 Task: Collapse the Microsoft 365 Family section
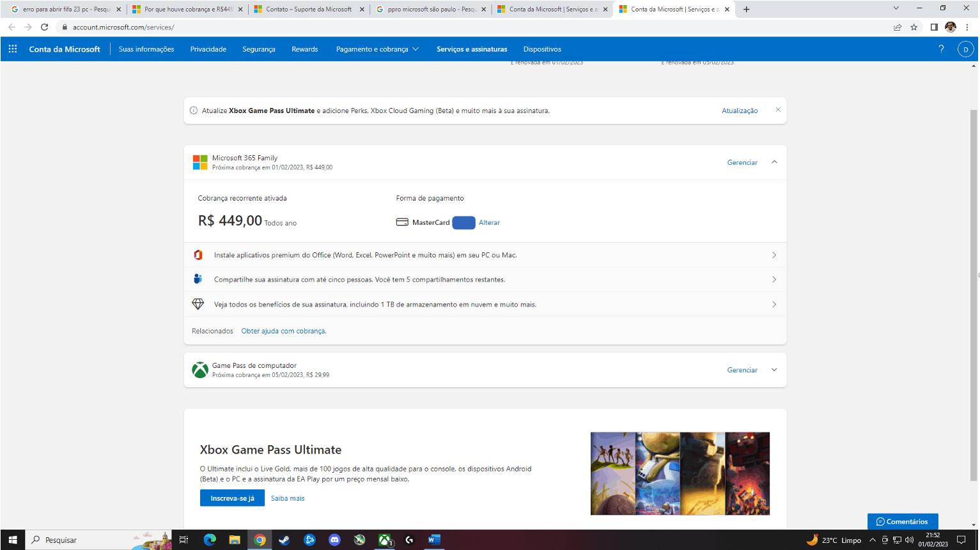(x=774, y=162)
